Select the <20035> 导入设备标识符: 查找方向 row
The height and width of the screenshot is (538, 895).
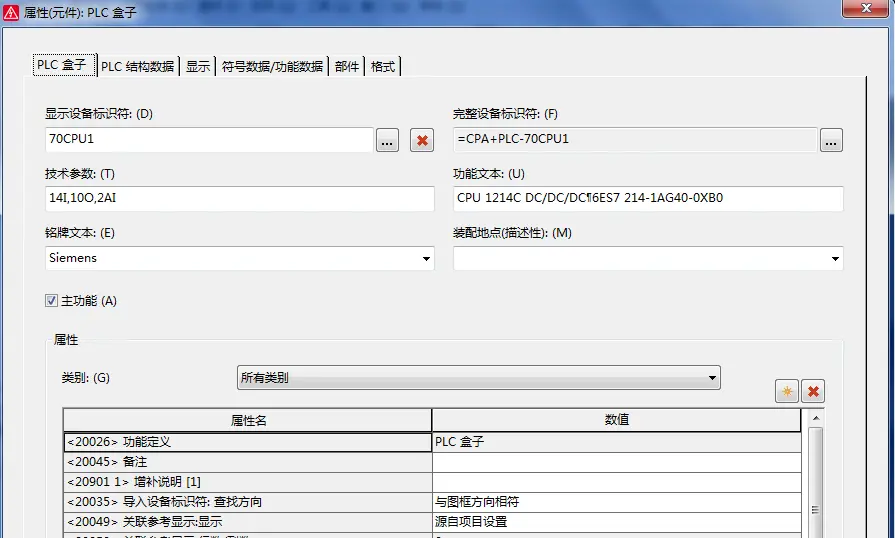click(248, 502)
